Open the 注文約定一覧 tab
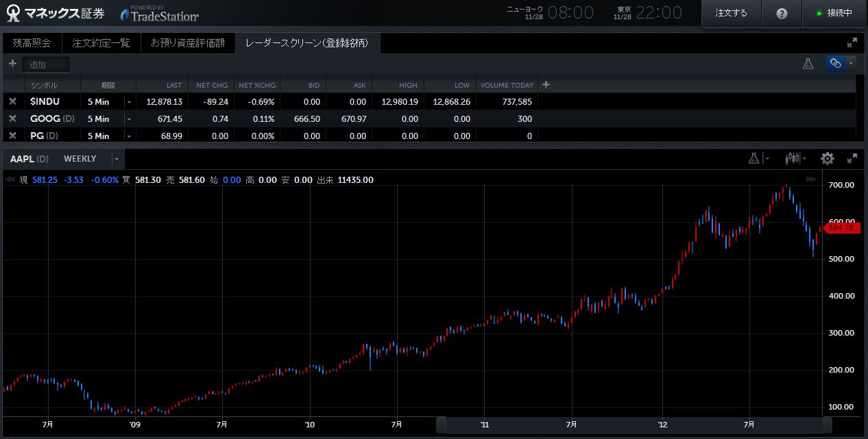 [x=101, y=42]
